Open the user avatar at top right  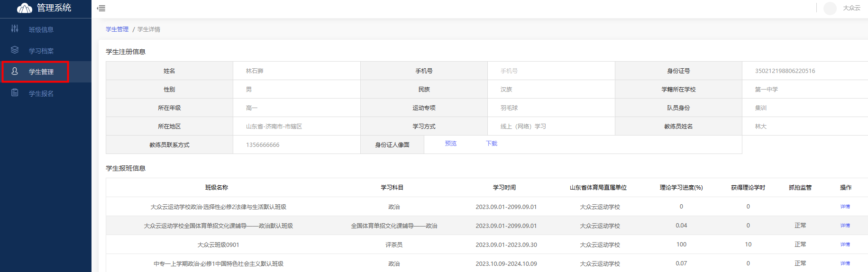(x=830, y=8)
